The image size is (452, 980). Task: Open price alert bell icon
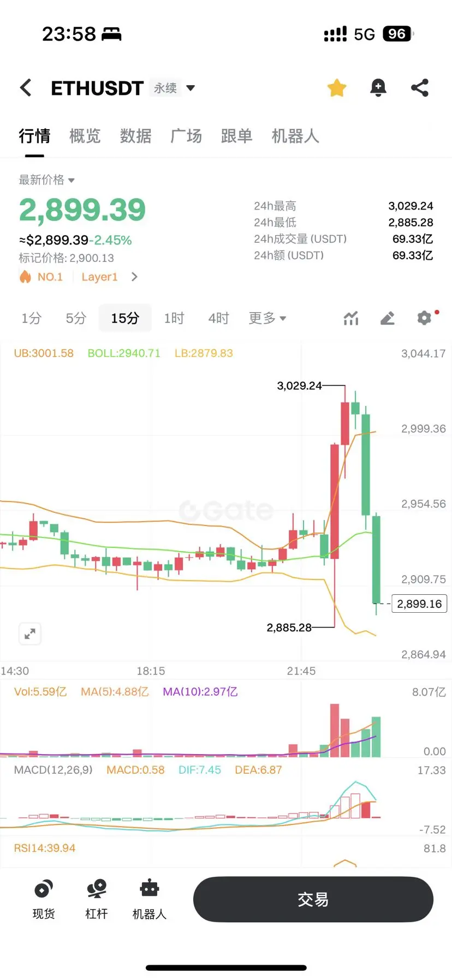[378, 88]
